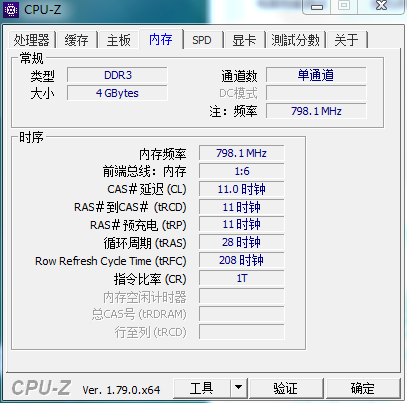The image size is (407, 403).
Task: Open the 处理器 tab
Action: coord(31,40)
